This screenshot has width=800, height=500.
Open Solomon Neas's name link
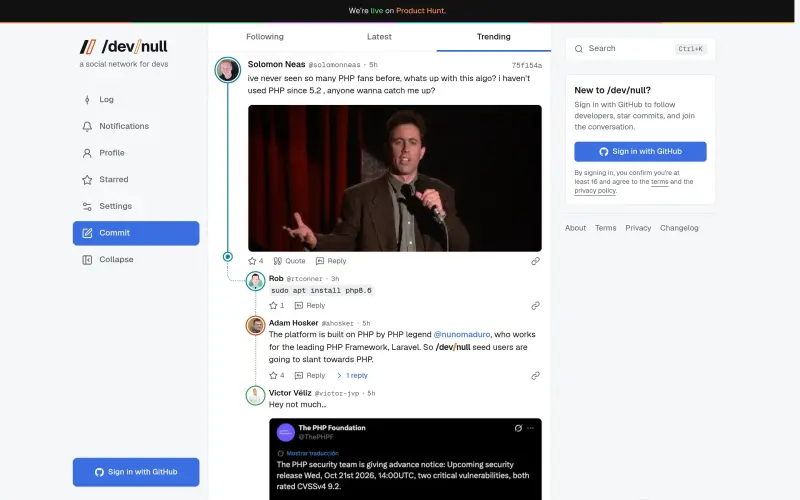[276, 64]
